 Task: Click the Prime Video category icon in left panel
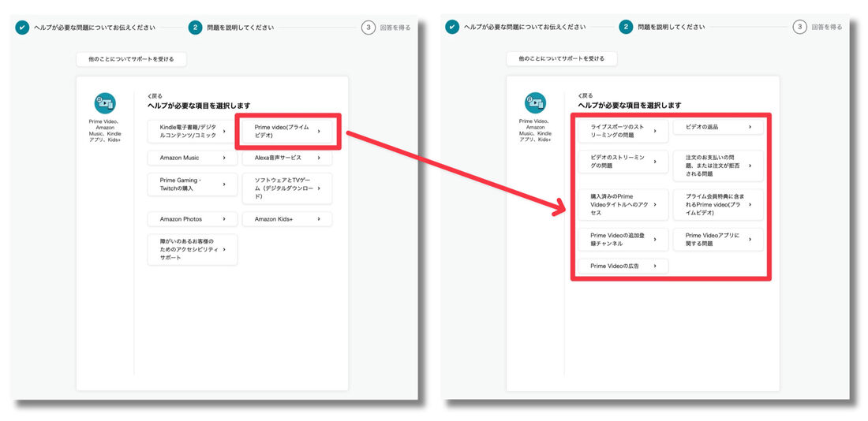click(105, 103)
